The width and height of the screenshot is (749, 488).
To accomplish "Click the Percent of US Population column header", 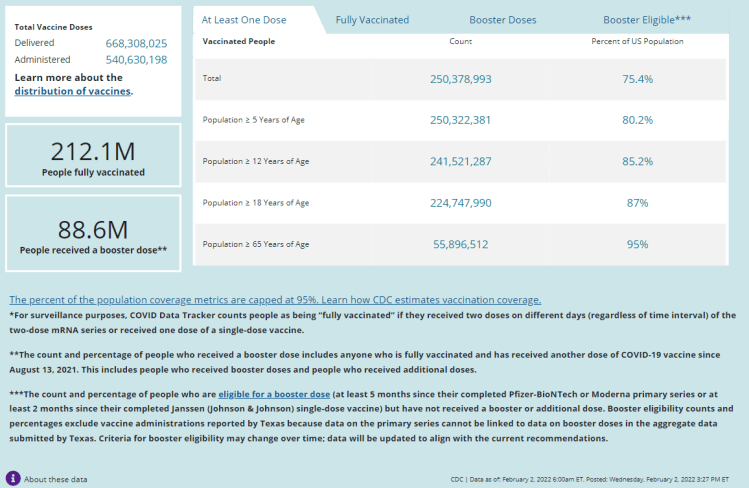I will (x=637, y=42).
